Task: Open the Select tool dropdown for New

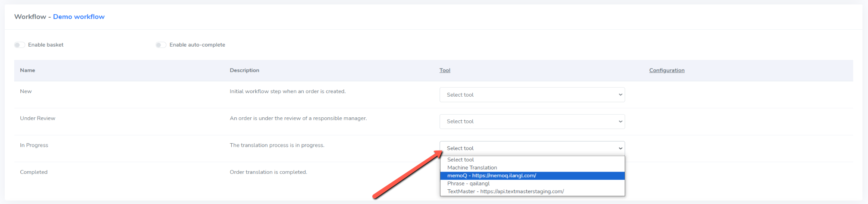Action: (532, 95)
